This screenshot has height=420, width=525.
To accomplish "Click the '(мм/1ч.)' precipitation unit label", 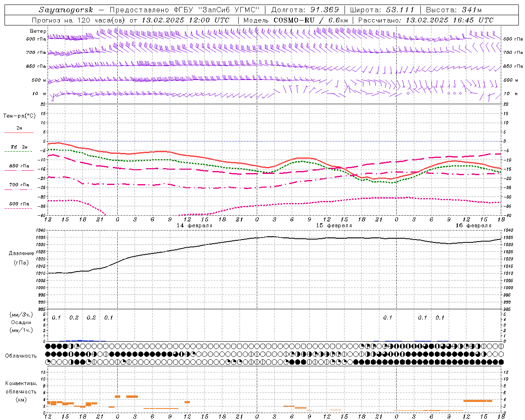I will [21, 330].
